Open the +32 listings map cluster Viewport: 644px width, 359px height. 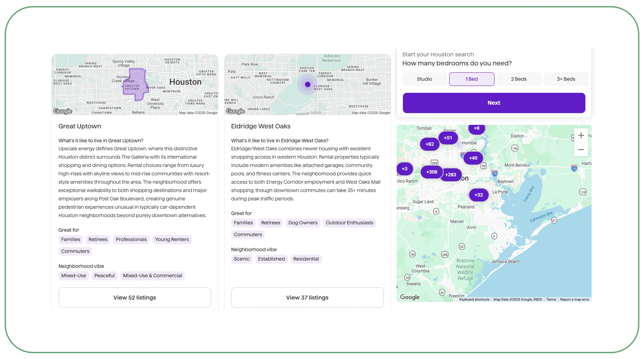pyautogui.click(x=479, y=195)
